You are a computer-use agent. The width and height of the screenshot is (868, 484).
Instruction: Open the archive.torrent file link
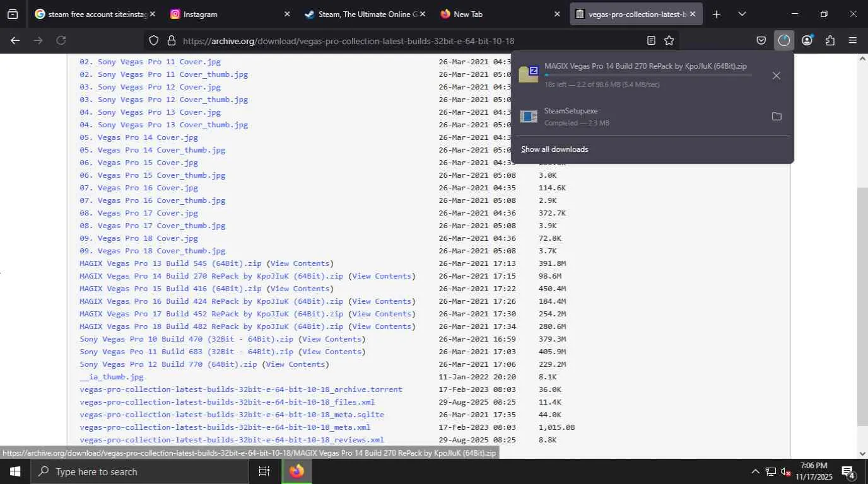(241, 389)
